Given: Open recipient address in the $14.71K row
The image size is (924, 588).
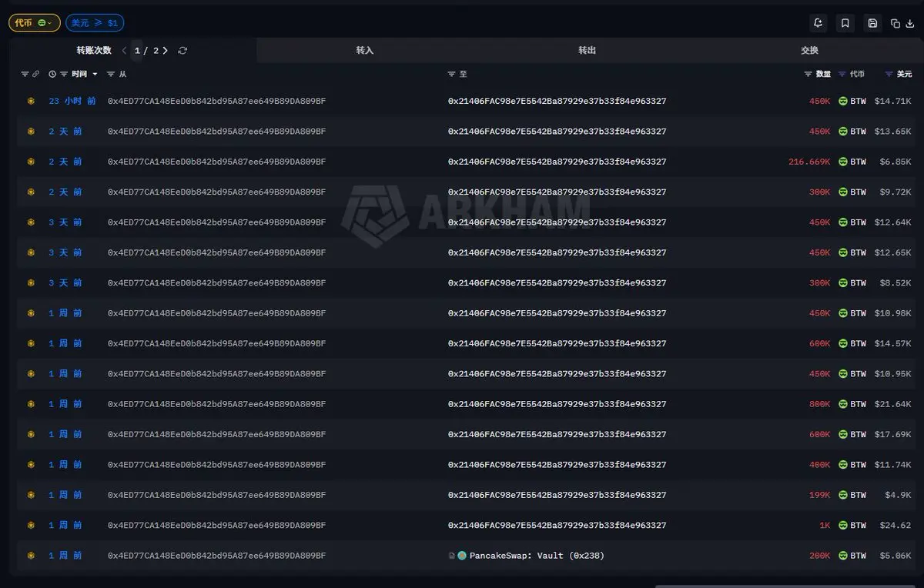Looking at the screenshot, I should (557, 101).
